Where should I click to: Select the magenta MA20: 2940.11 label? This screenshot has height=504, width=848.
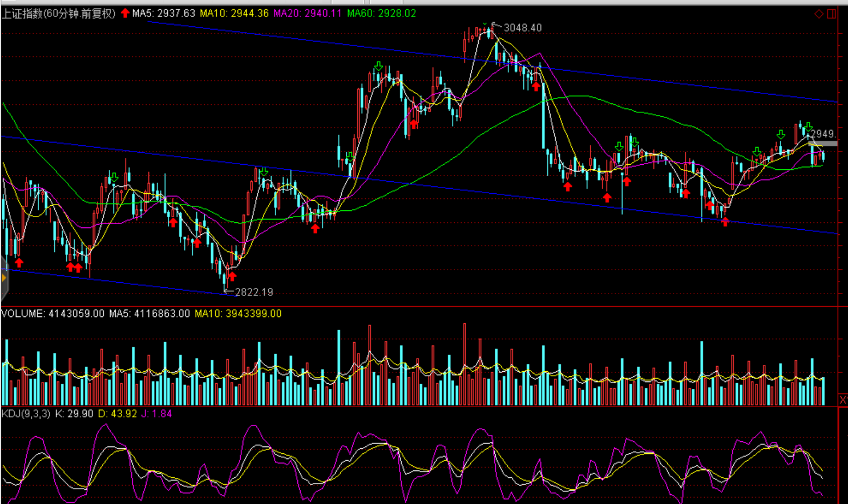click(x=308, y=13)
